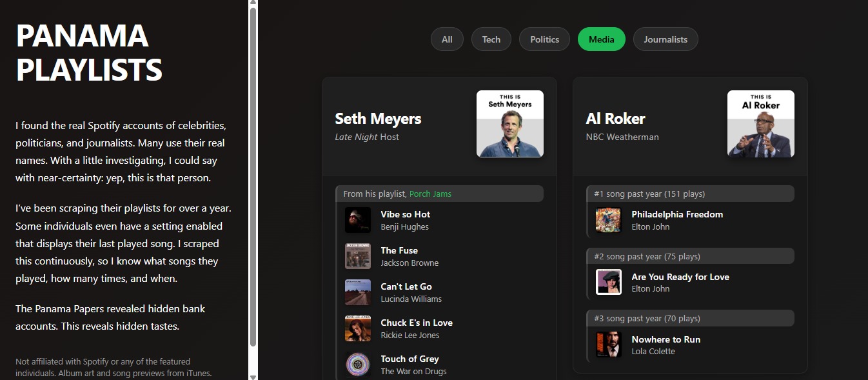The width and height of the screenshot is (868, 380).
Task: Click The Fuse album cover
Action: click(x=358, y=256)
